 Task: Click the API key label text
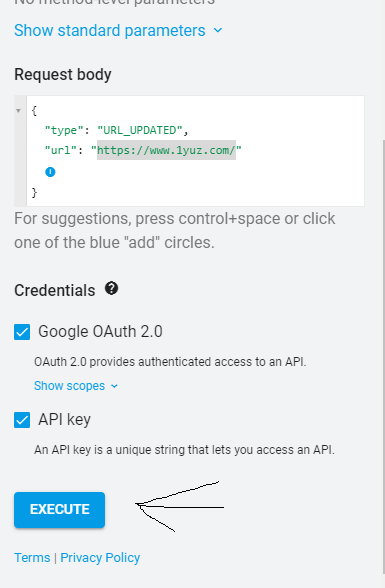64,420
